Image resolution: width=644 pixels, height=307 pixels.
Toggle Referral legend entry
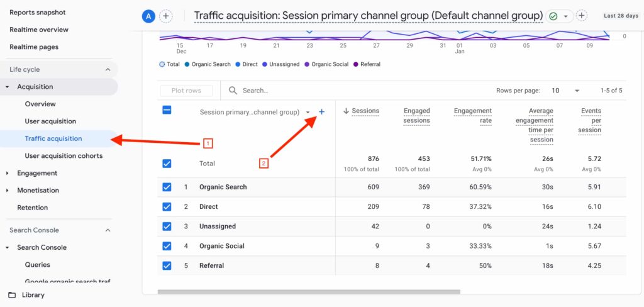coord(367,64)
